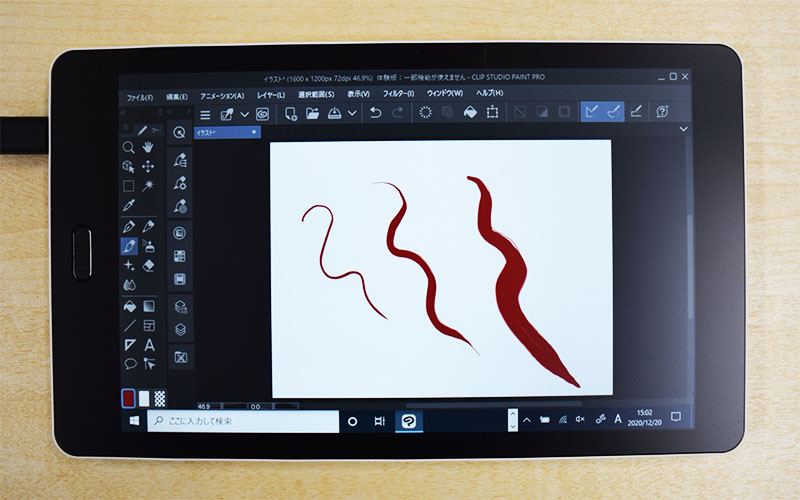Select the Eyedropper tool
This screenshot has width=800, height=500.
click(x=129, y=205)
